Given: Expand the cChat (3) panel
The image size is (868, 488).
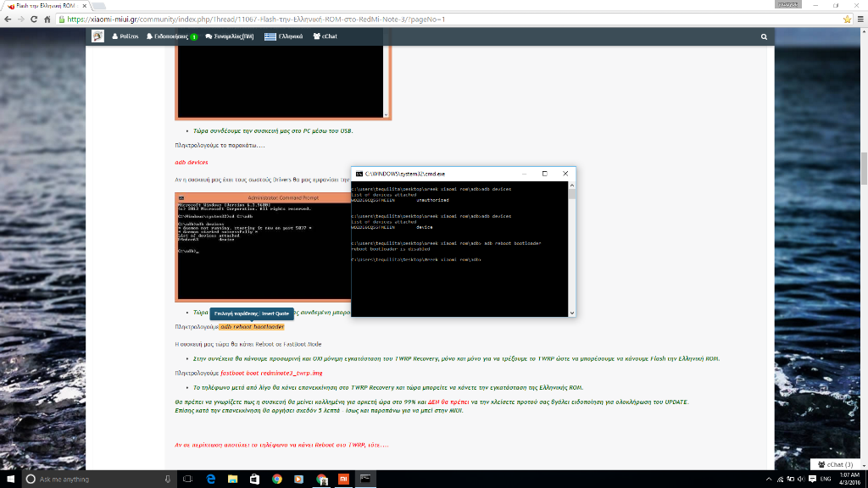Looking at the screenshot, I should pos(833,464).
